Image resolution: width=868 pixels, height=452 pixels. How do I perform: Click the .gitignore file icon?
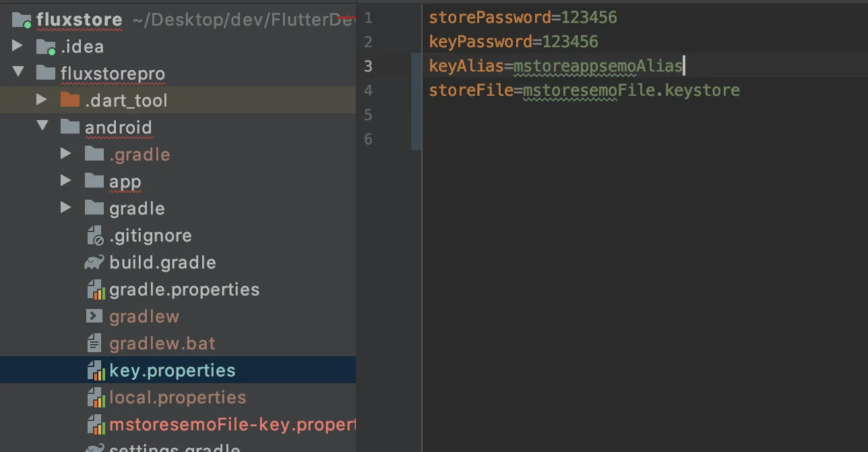[95, 235]
